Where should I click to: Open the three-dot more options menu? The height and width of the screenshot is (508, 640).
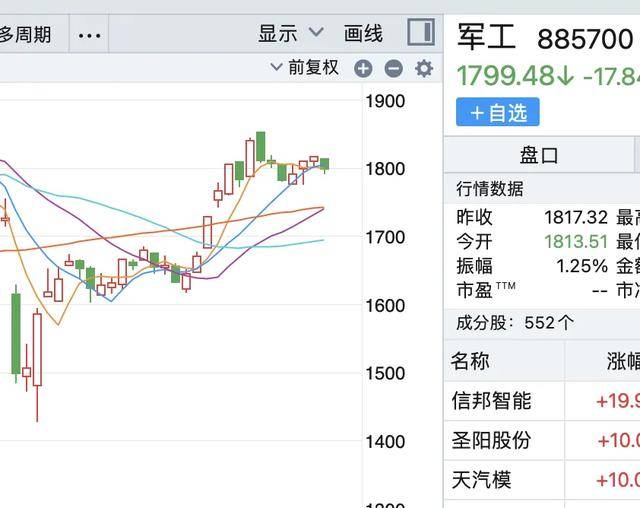coord(90,35)
